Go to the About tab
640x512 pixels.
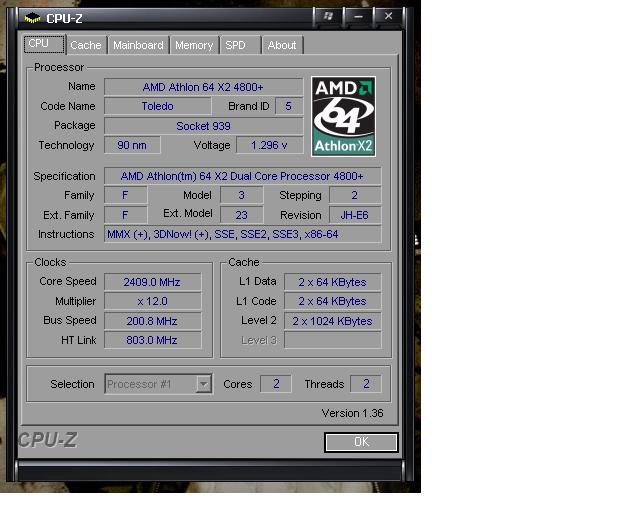click(282, 45)
